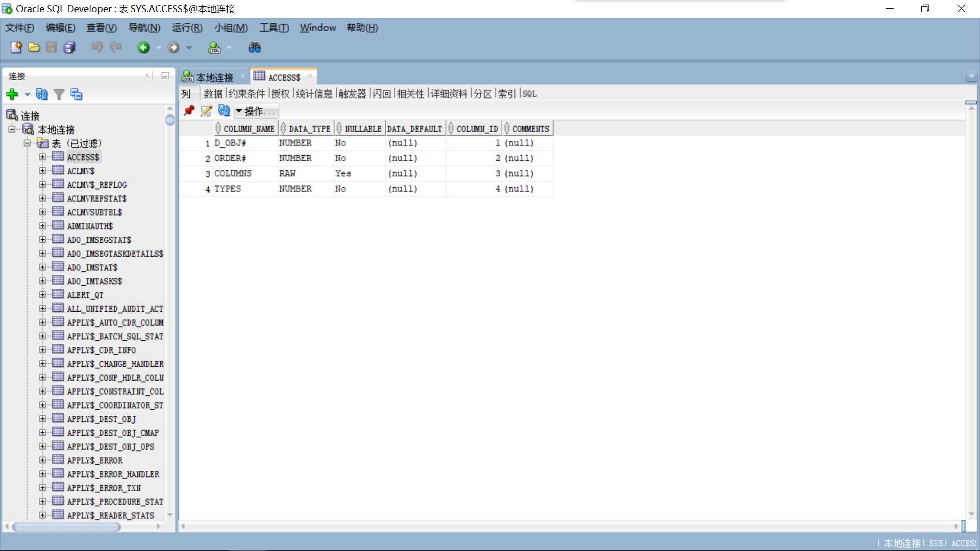980x551 pixels.
Task: Click the green Back navigation icon
Action: (x=144, y=47)
